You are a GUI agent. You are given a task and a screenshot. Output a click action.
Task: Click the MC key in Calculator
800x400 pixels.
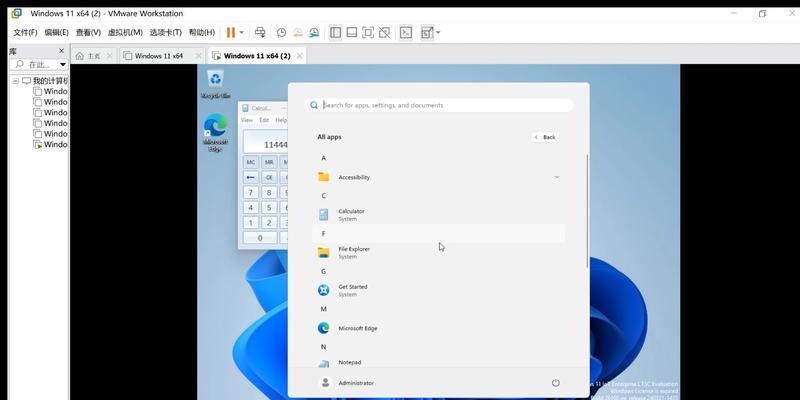pos(251,162)
